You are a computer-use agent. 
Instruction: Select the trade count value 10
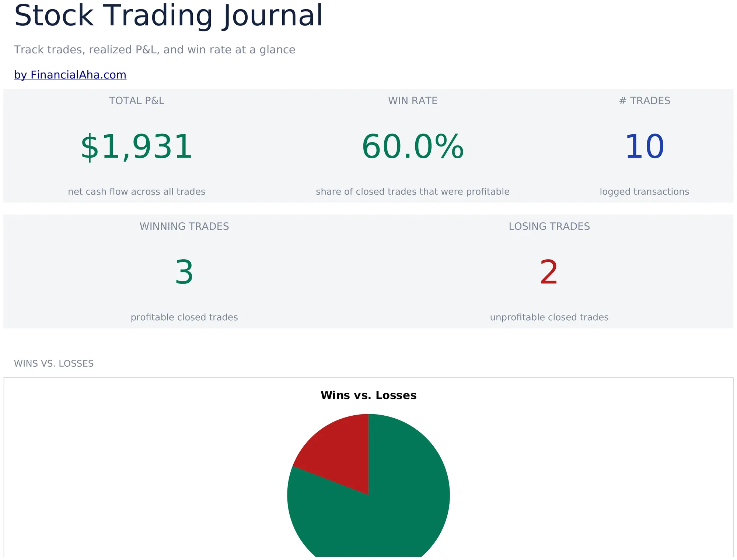(x=645, y=147)
